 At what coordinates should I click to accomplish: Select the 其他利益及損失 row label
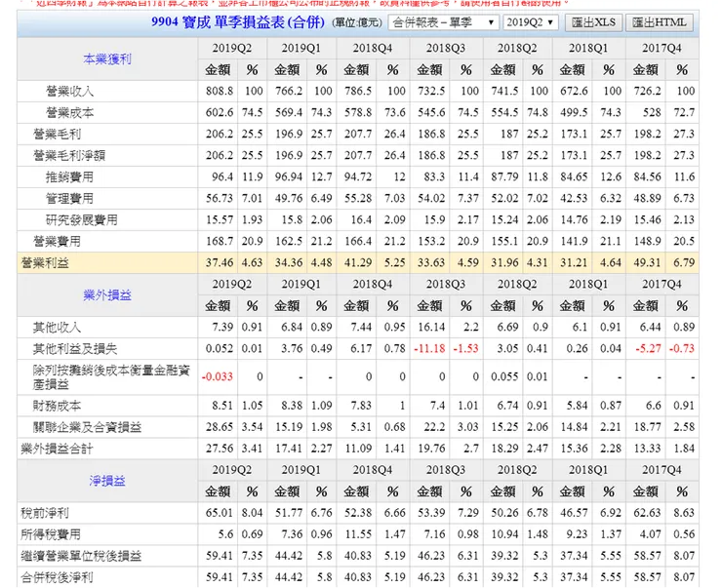(75, 349)
